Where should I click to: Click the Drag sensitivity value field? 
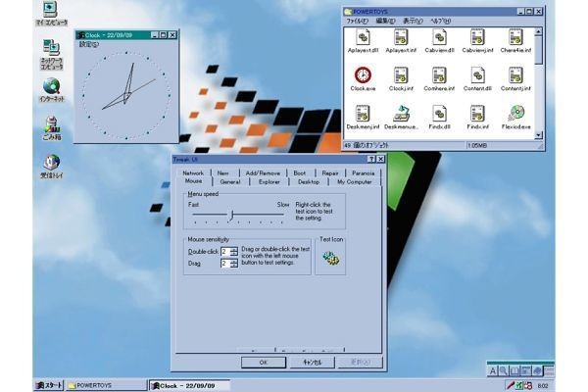click(x=225, y=264)
